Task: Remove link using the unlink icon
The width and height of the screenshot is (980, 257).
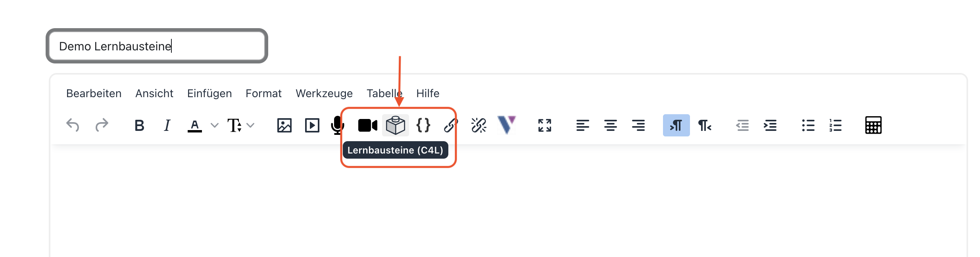Action: (478, 125)
